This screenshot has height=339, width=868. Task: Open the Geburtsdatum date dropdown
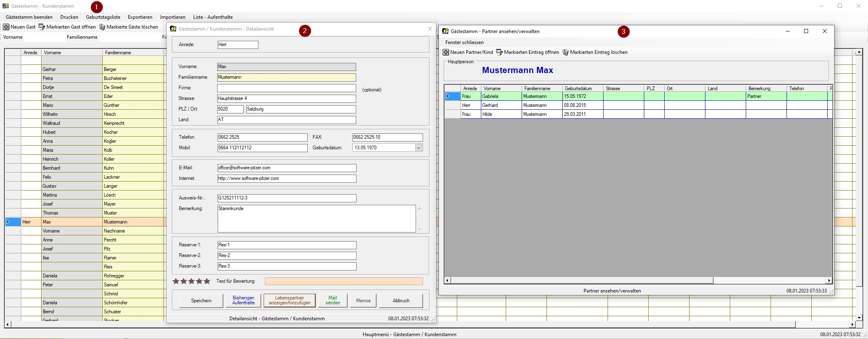pos(419,148)
